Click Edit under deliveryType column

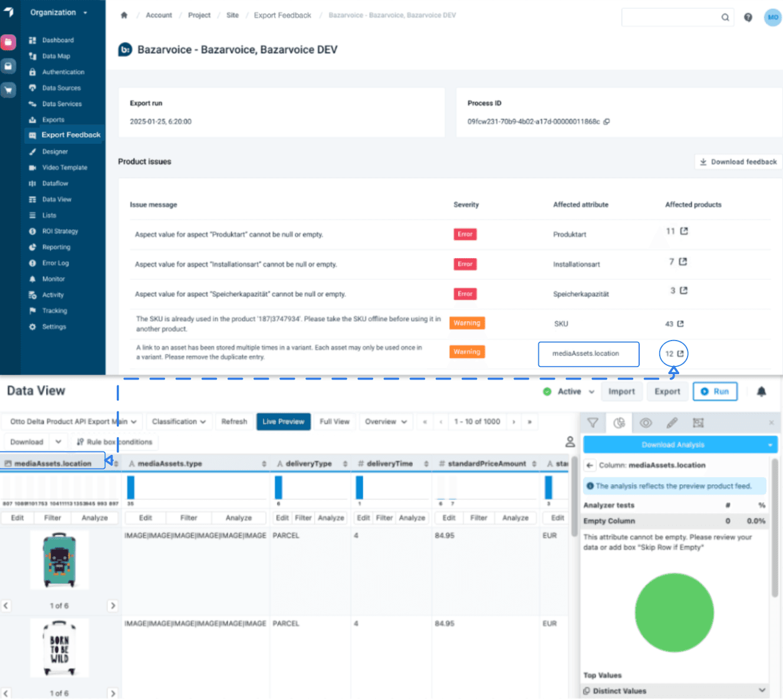[x=282, y=518]
